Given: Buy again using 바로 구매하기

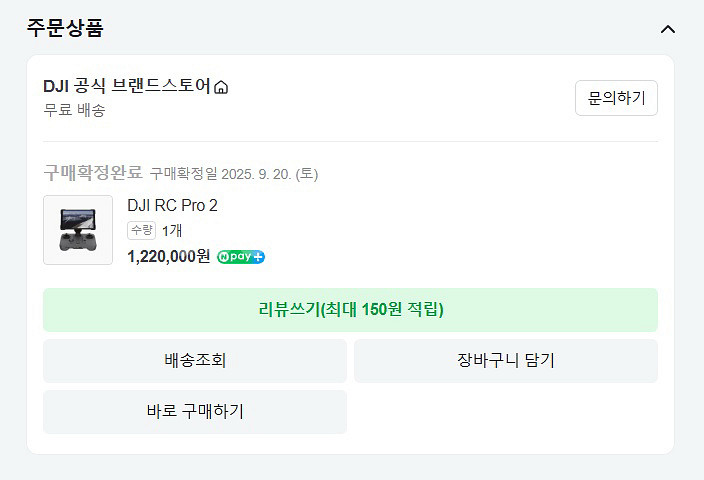Looking at the screenshot, I should click(x=195, y=412).
